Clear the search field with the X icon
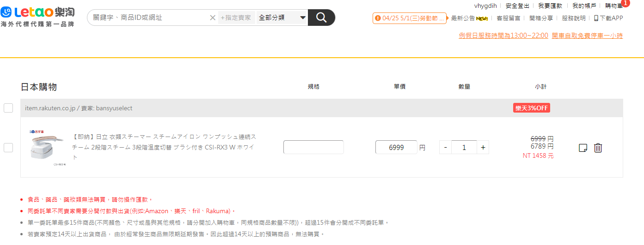The image size is (644, 245). (x=213, y=18)
